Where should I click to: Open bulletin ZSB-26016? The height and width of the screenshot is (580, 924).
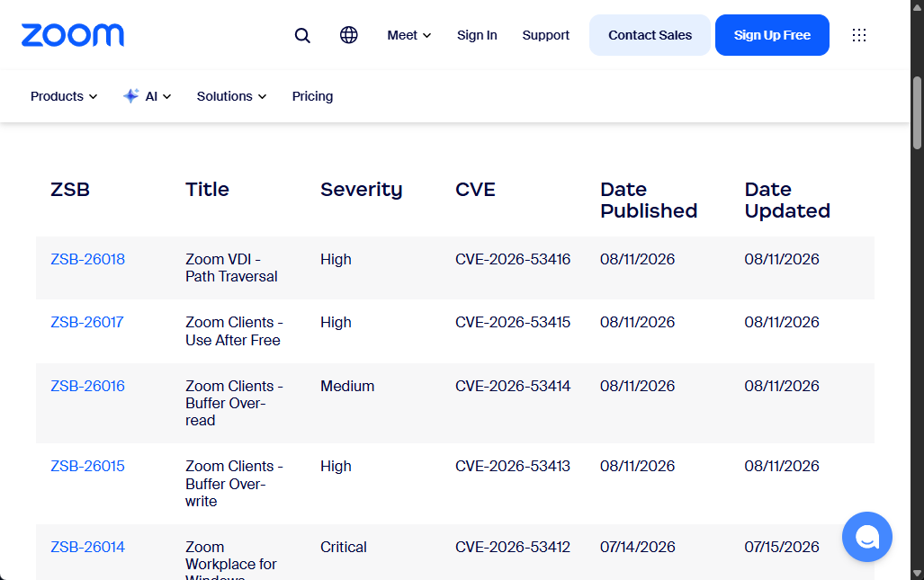point(88,386)
